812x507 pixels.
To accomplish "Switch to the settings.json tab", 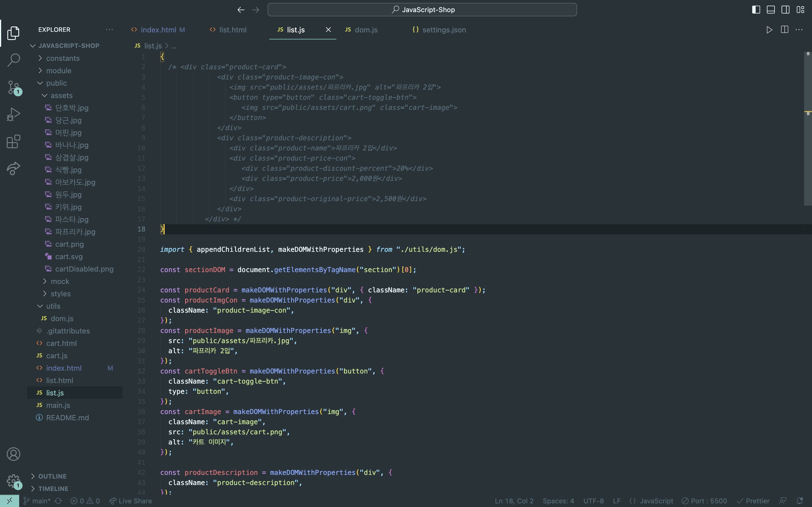I will [443, 30].
